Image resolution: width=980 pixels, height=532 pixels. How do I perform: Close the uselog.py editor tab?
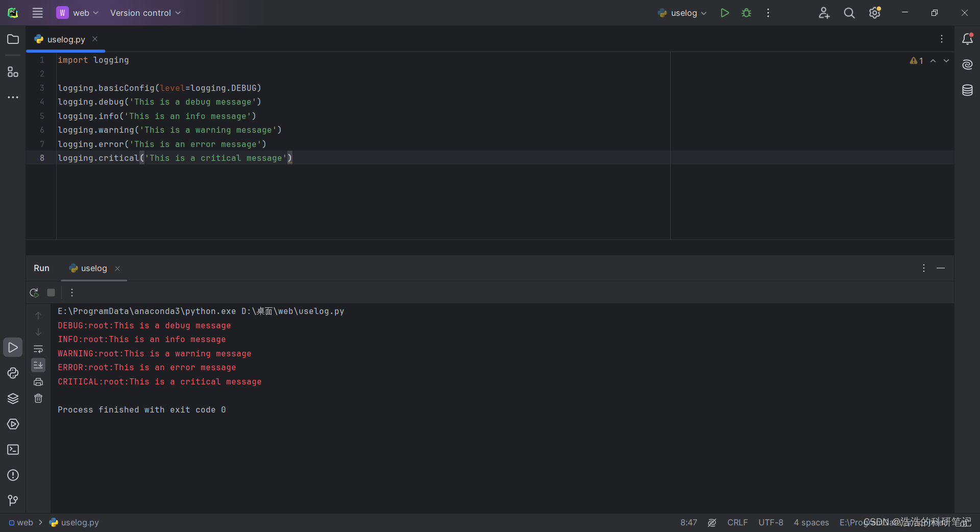click(95, 39)
